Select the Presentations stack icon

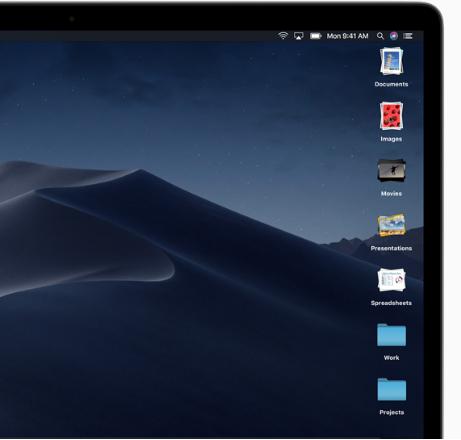click(x=391, y=225)
